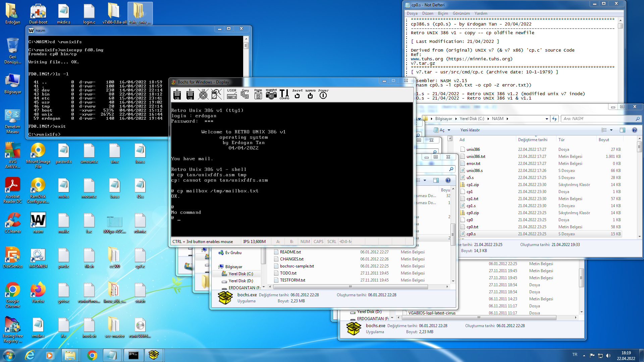
Task: Switch to Bochs via the taskbar icon
Action: 154,355
